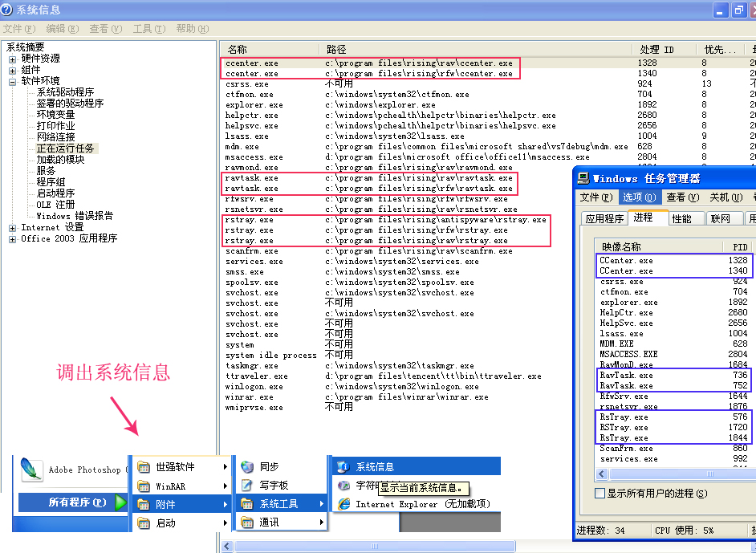Click the Internet Explorer icon in submenu
Screen dimensions: 756x553
pyautogui.click(x=343, y=504)
